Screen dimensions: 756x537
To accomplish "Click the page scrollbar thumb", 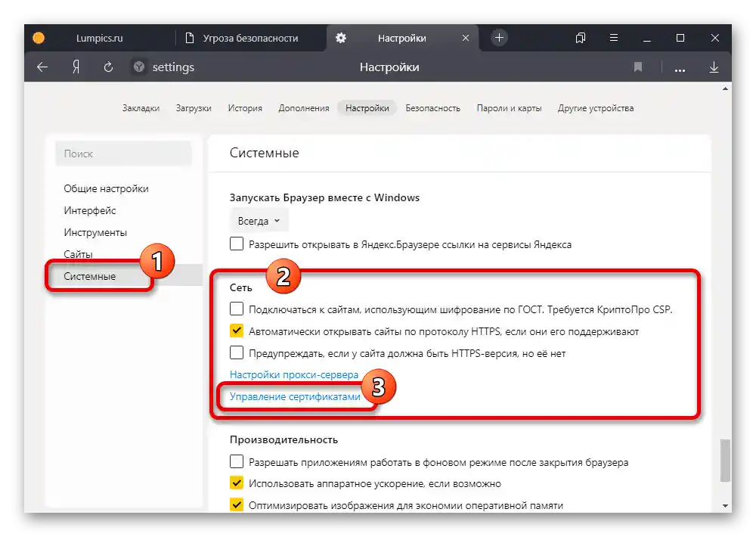I will click(x=725, y=461).
